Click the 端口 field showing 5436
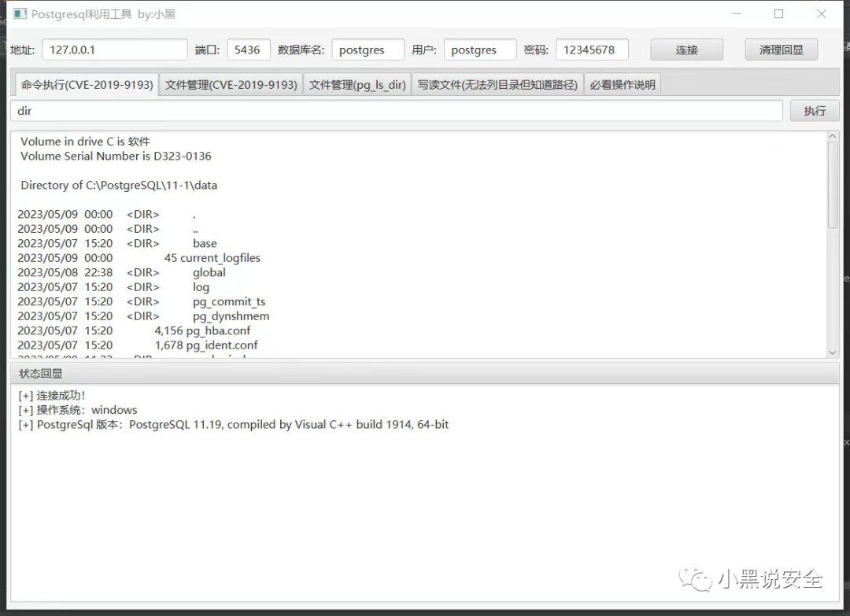This screenshot has width=850, height=616. (x=248, y=50)
